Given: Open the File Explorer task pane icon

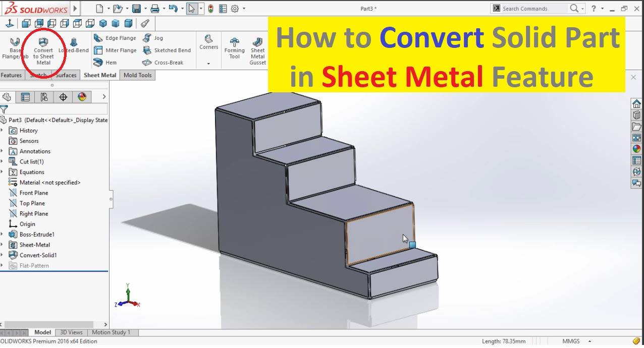Looking at the screenshot, I should pyautogui.click(x=636, y=127).
